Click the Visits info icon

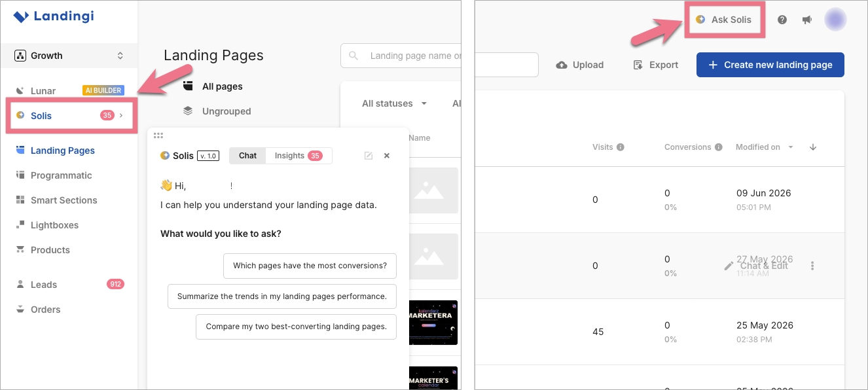[x=621, y=147]
